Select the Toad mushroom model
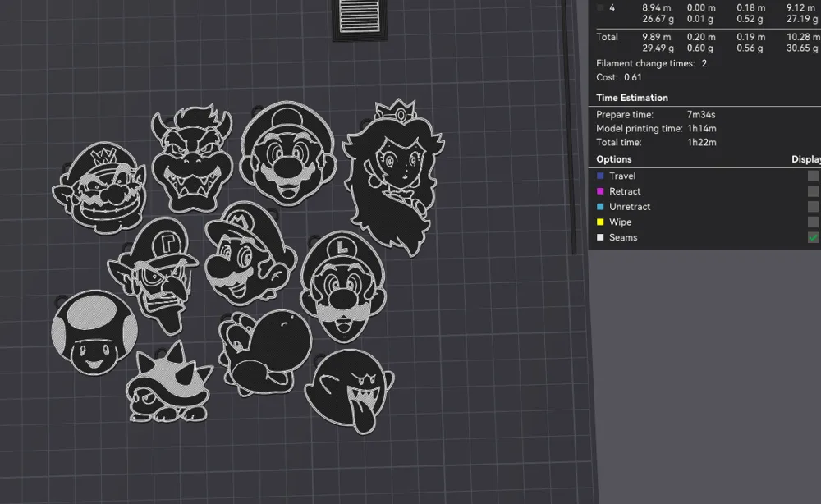The height and width of the screenshot is (504, 821). click(x=93, y=332)
